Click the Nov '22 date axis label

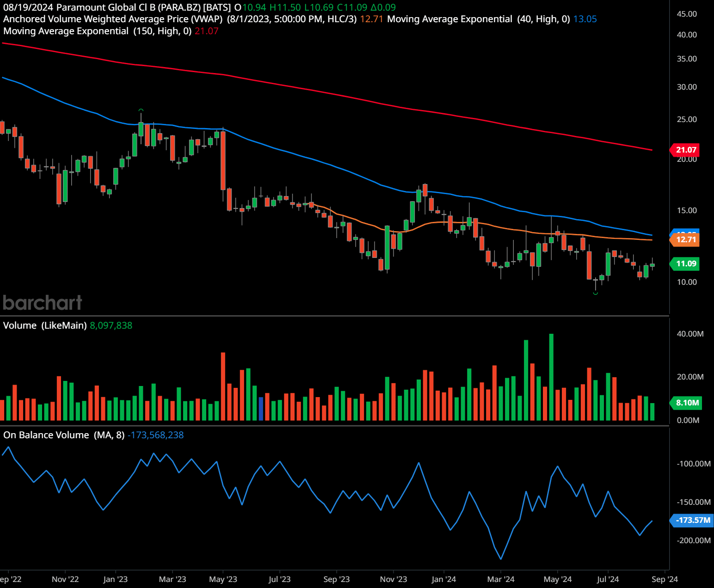pyautogui.click(x=65, y=579)
